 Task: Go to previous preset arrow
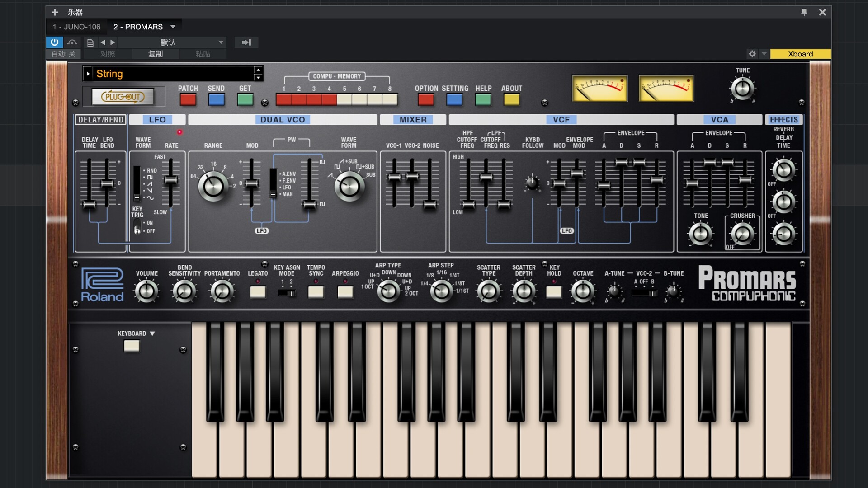(103, 42)
